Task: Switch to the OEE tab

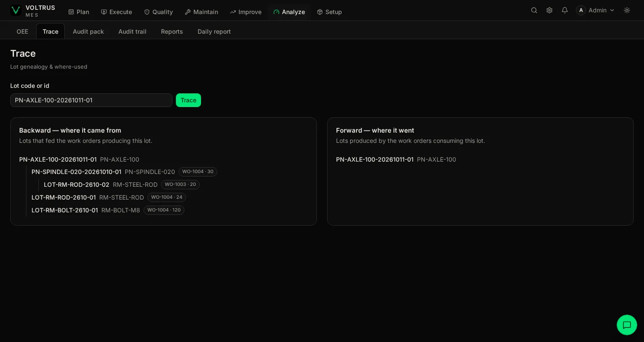Action: (x=23, y=32)
